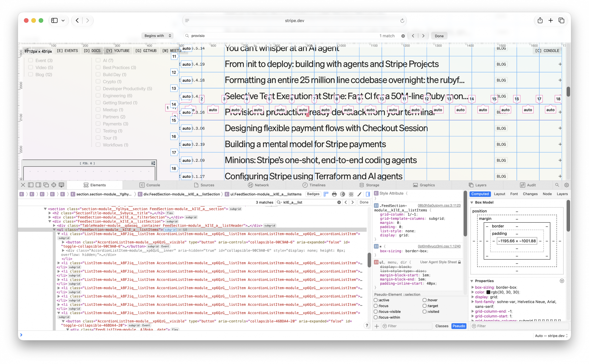589x364 pixels.
Task: Open Web Inspector settings gear
Action: click(x=567, y=185)
